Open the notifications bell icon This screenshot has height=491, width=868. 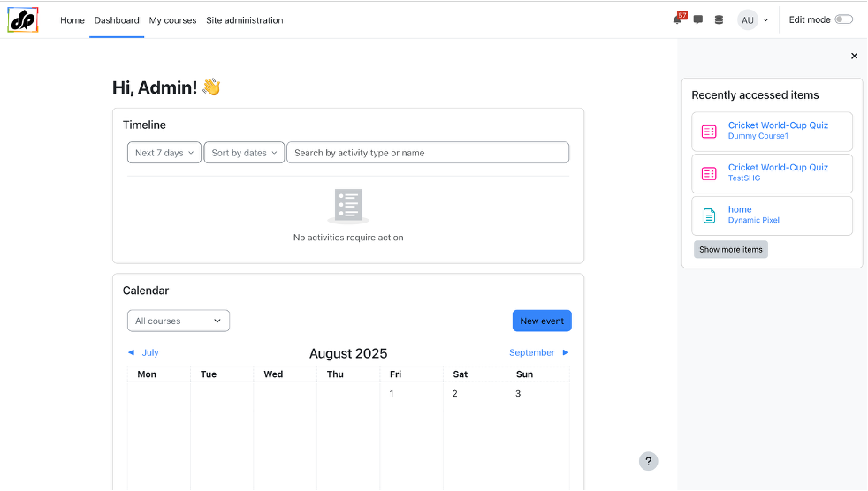click(x=677, y=20)
